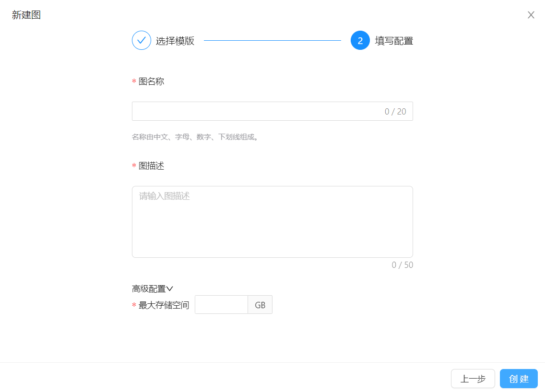The width and height of the screenshot is (545, 392).
Task: Click the 创建 button
Action: [519, 379]
